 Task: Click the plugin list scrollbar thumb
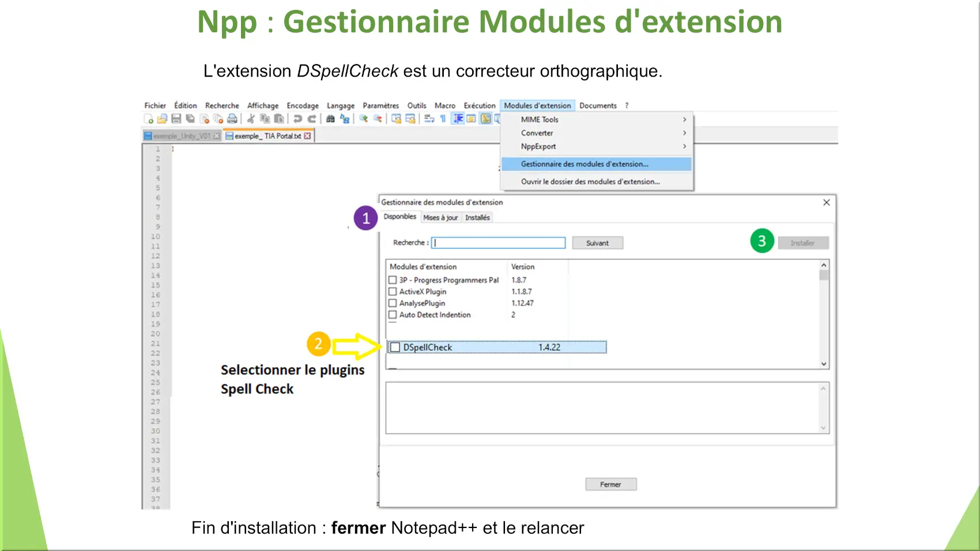(x=824, y=275)
